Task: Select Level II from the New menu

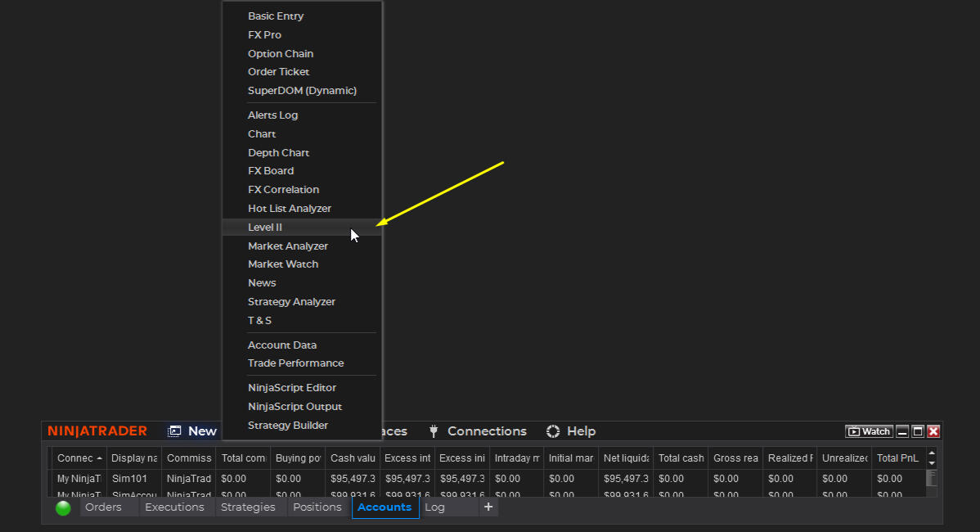Action: coord(265,228)
